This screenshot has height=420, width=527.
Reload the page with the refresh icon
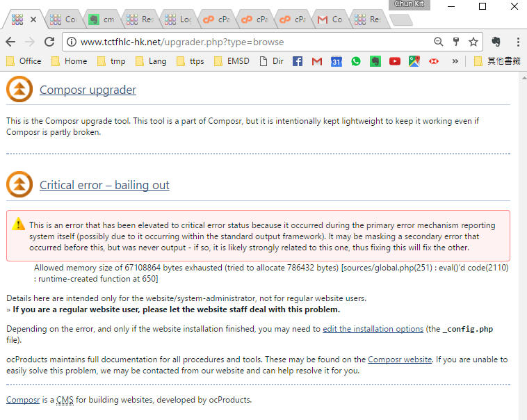(x=49, y=42)
